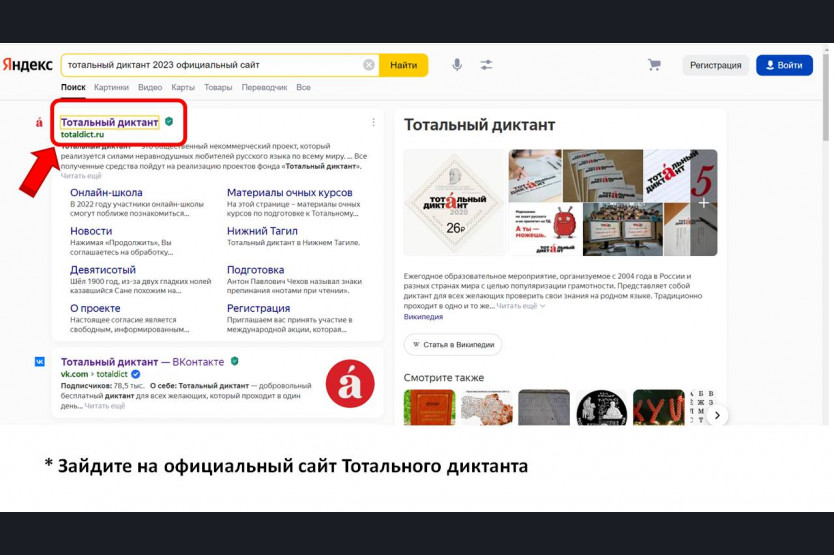Viewport: 834px width, 555px height.
Task: Advance the Смотрите также carousel with the arrow
Action: tap(717, 415)
